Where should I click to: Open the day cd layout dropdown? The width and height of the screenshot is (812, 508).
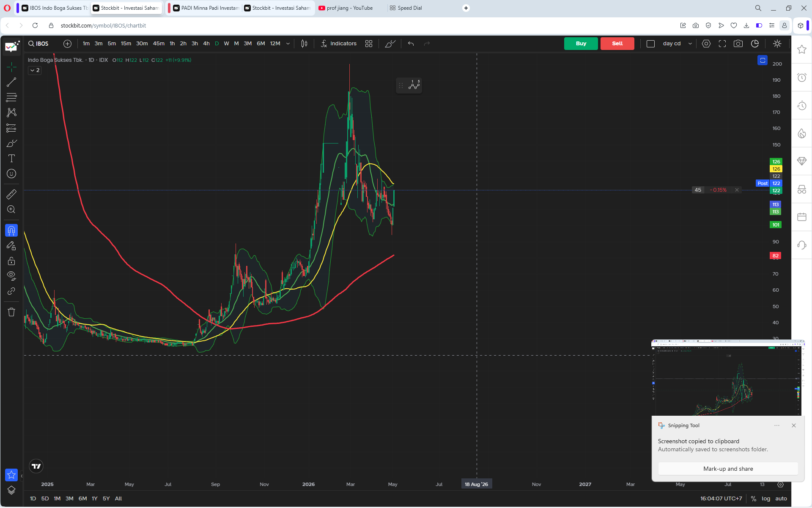[678, 44]
